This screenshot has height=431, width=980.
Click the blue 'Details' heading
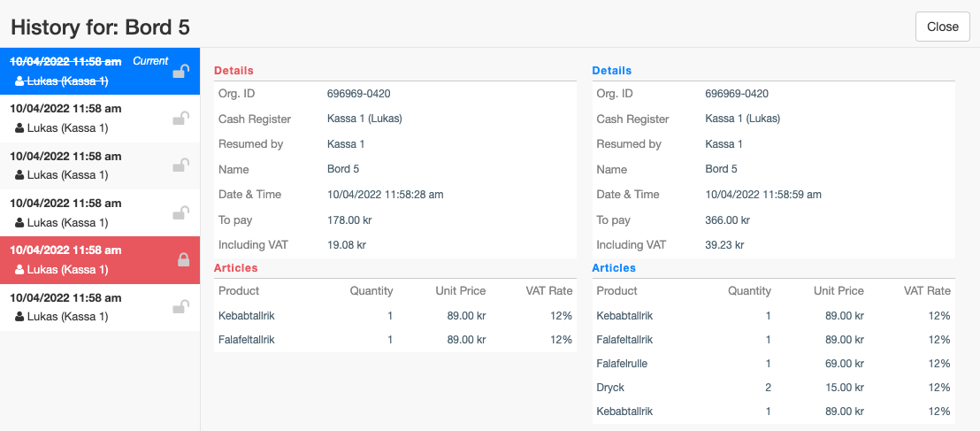[612, 71]
